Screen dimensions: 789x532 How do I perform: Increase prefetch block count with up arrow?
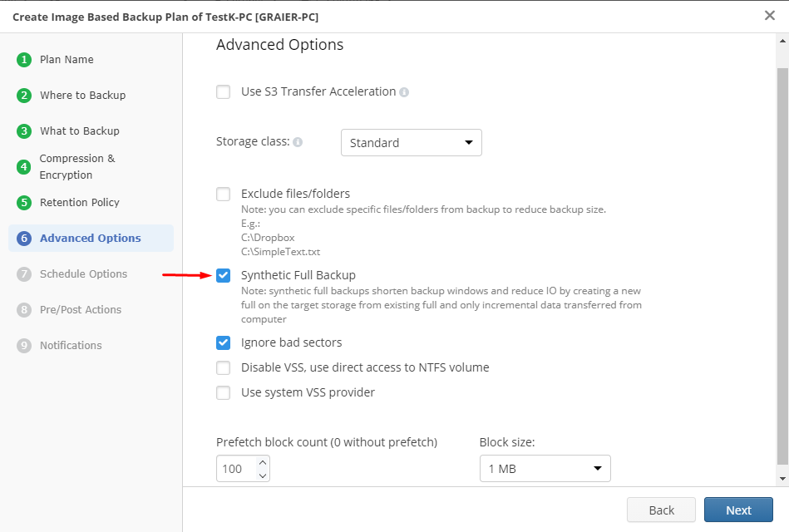[264, 463]
